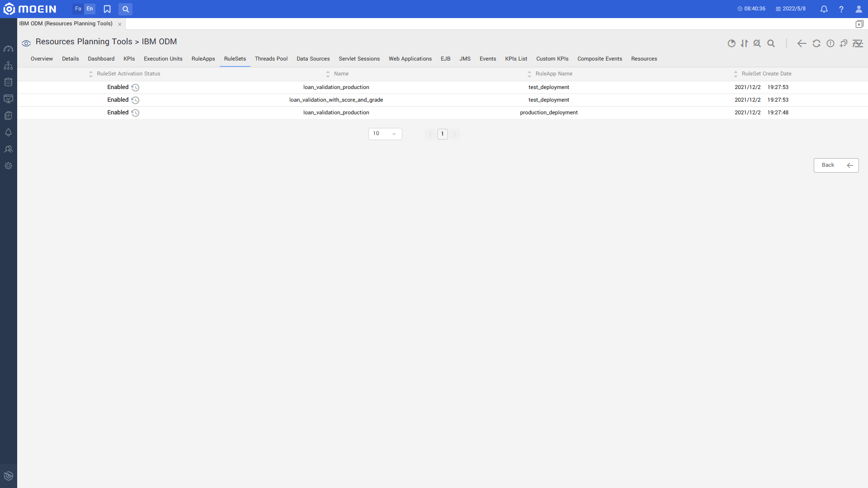Open the user profile icon
The height and width of the screenshot is (488, 868).
coord(859,9)
